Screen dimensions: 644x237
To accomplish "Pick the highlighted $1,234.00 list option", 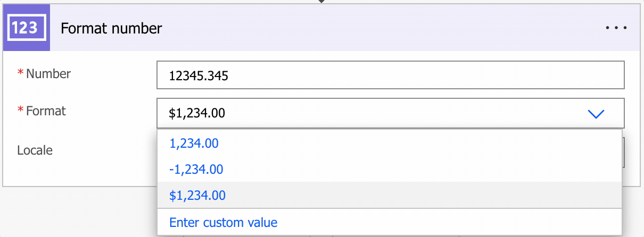I will point(197,196).
